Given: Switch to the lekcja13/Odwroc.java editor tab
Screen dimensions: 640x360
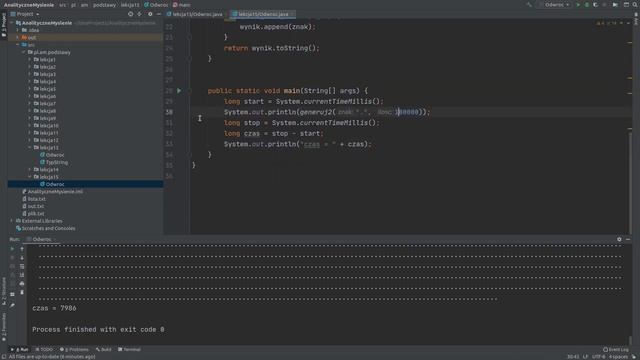Looking at the screenshot, I should pyautogui.click(x=195, y=14).
